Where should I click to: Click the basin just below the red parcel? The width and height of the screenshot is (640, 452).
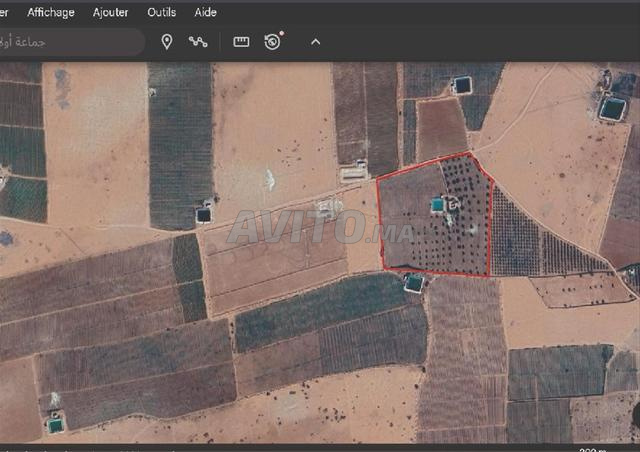(414, 283)
